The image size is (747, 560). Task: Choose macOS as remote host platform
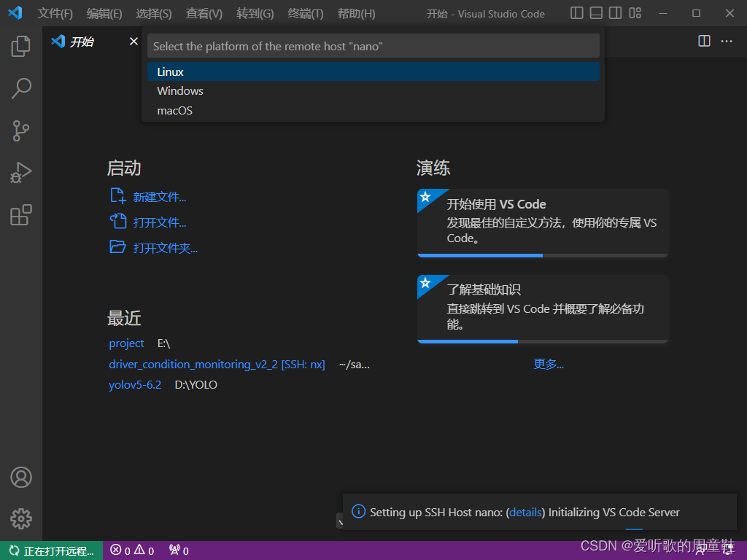click(x=373, y=111)
